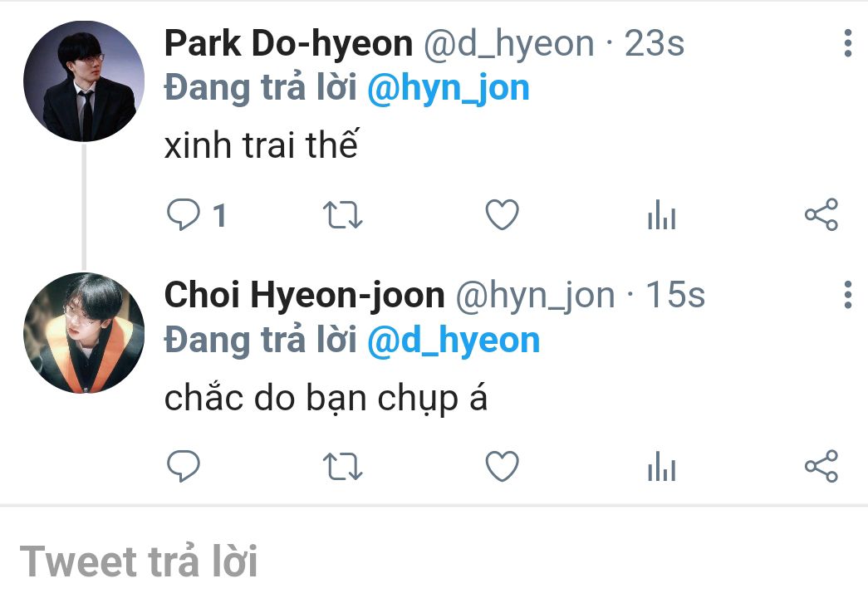Retweet Choi Hyeon-joon's "chắc do bạn chụp á" tweet
868x603 pixels.
coord(343,466)
